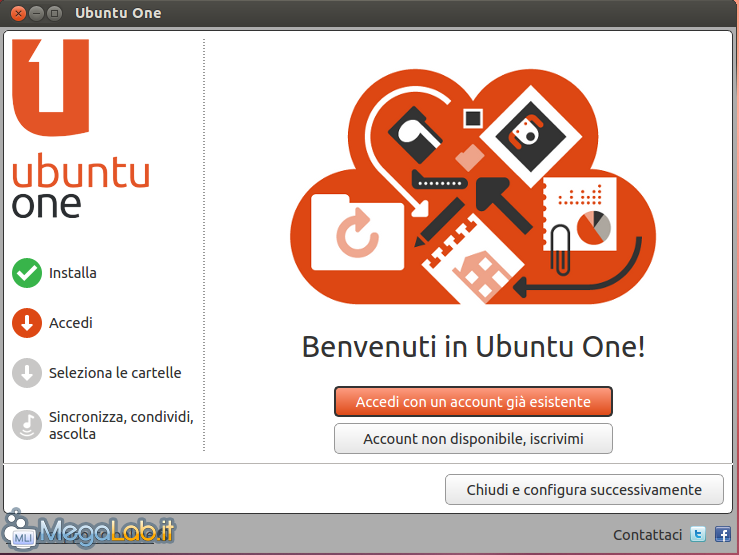Viewport: 739px width, 555px height.
Task: Click the Twitter icon next to Contattaci
Action: (x=698, y=534)
